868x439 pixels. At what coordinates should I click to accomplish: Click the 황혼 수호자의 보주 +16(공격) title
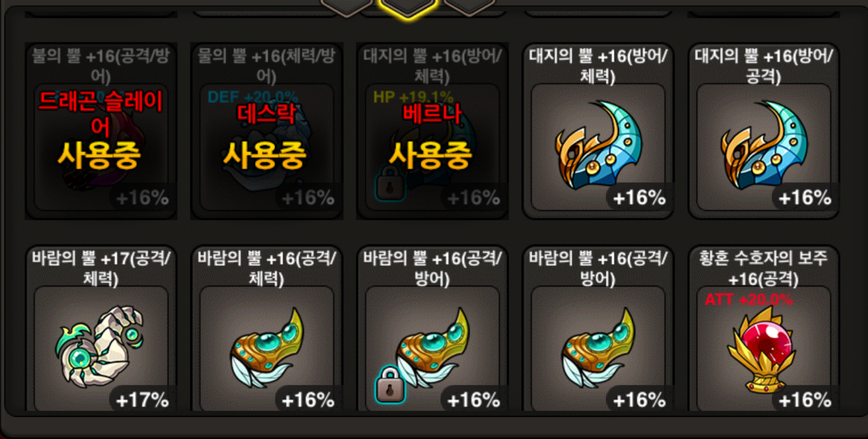(x=764, y=268)
